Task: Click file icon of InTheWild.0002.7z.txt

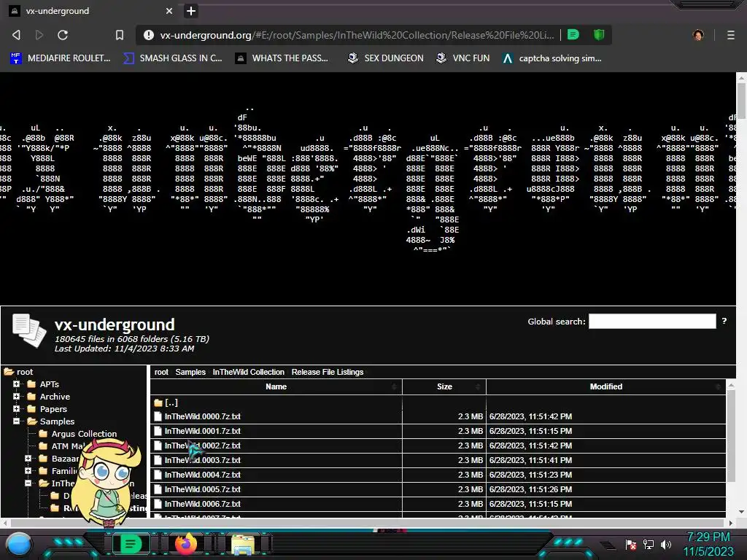Action: (x=158, y=446)
